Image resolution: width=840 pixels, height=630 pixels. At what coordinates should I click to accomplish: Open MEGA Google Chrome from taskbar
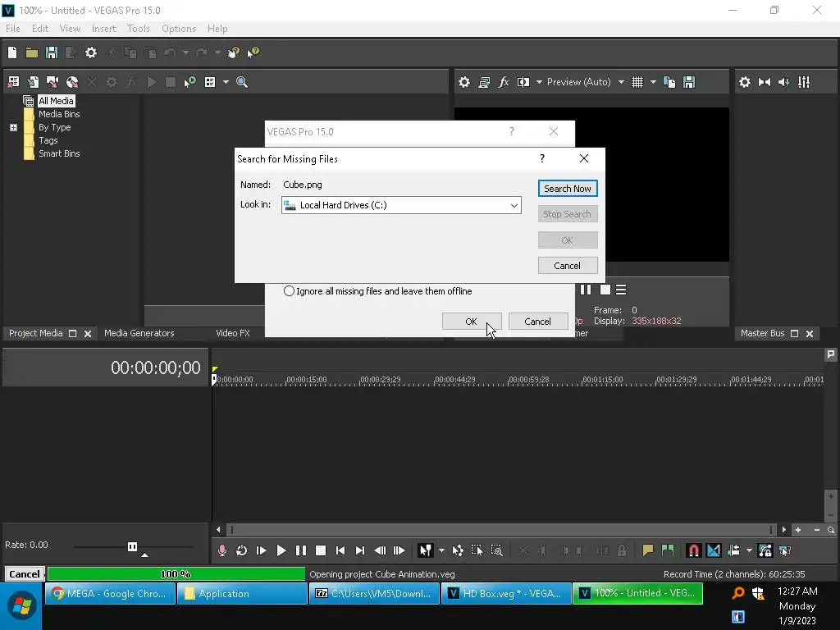click(x=111, y=594)
